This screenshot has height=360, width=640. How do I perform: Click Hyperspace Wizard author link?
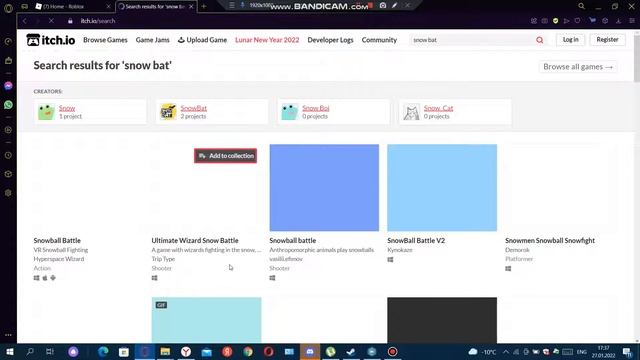59,259
